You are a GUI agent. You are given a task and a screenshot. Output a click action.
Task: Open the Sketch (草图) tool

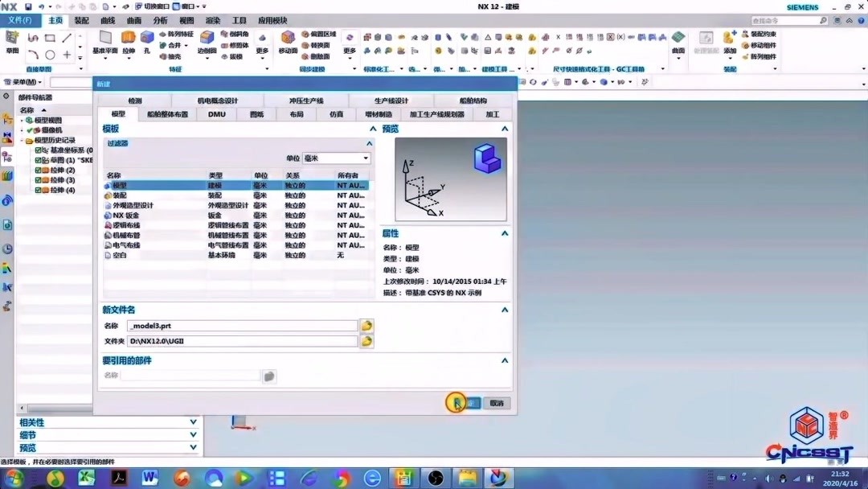(x=12, y=37)
